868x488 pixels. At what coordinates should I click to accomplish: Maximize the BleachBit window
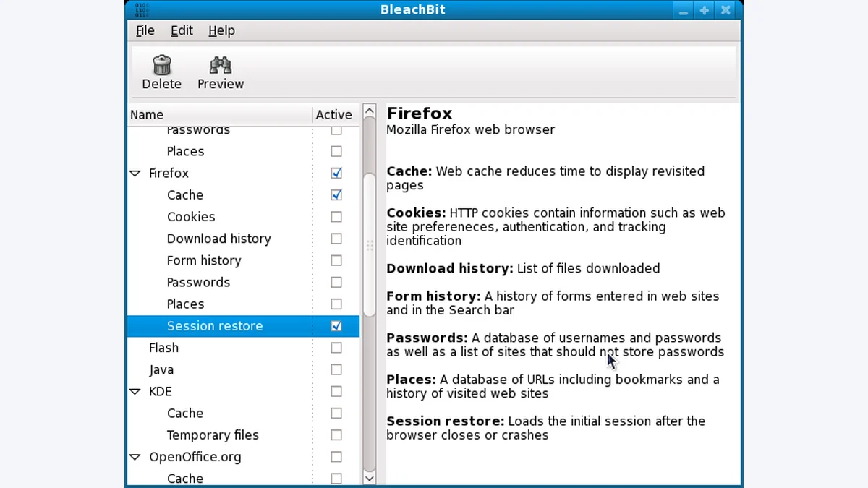click(705, 10)
